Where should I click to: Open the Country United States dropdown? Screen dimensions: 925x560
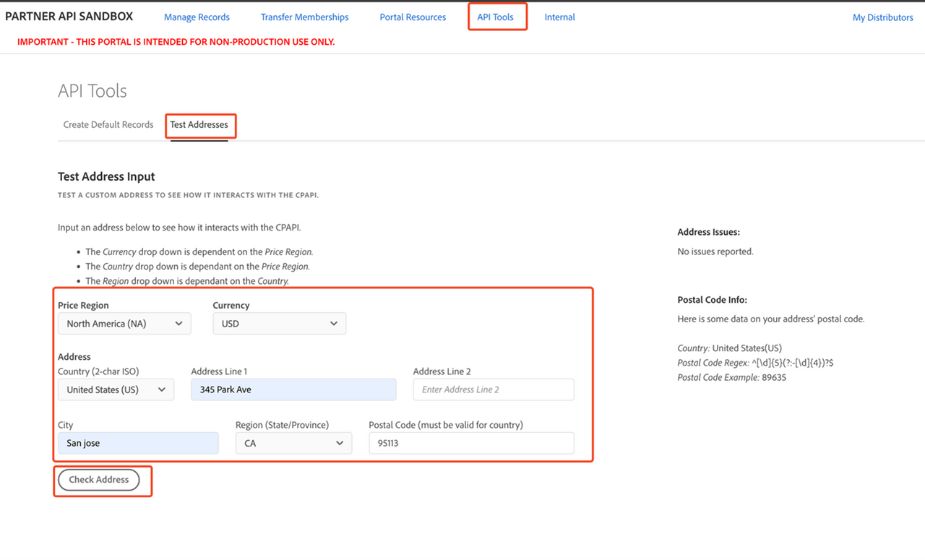click(x=116, y=389)
